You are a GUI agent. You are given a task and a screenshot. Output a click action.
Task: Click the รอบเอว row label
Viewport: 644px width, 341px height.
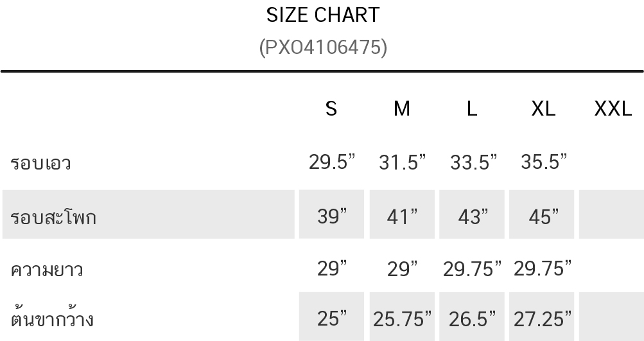pyautogui.click(x=40, y=162)
